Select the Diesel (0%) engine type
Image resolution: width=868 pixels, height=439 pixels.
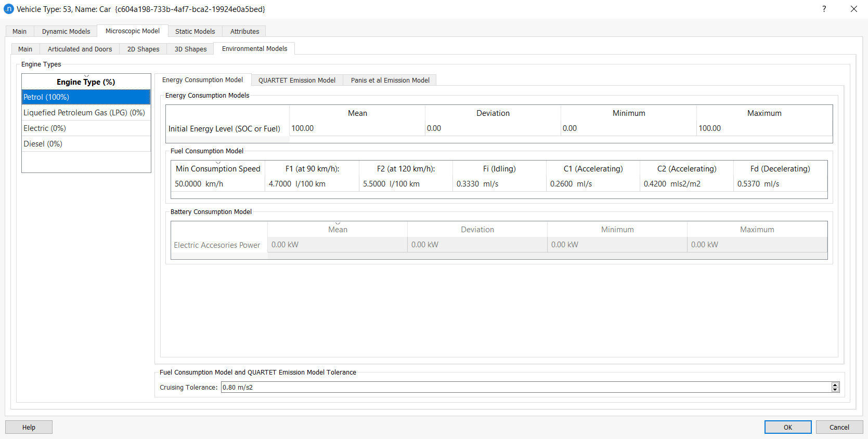coord(86,144)
